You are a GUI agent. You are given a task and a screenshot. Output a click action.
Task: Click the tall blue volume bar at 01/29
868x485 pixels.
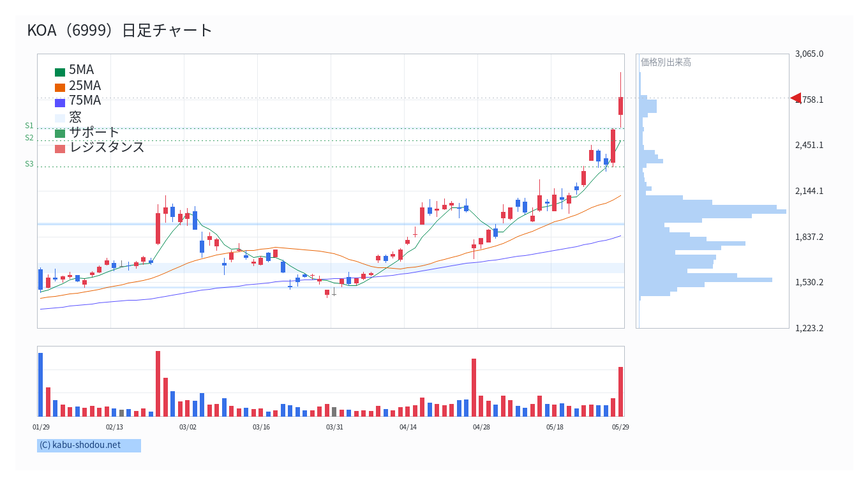click(x=40, y=385)
